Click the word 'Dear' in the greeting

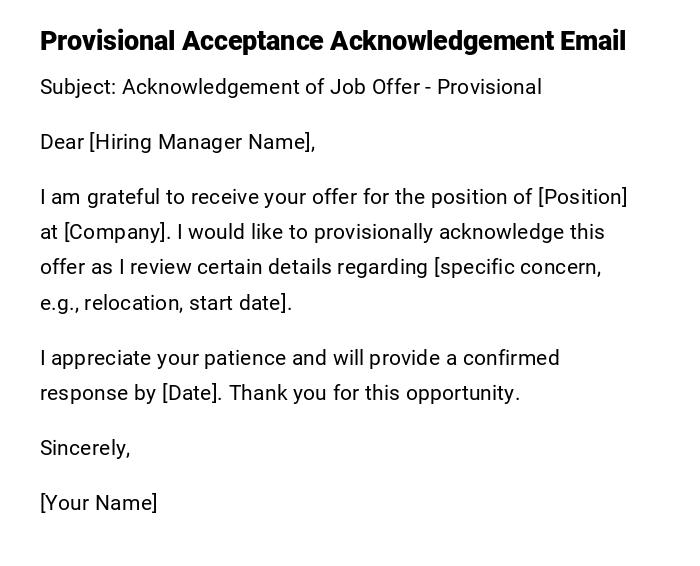(x=61, y=142)
